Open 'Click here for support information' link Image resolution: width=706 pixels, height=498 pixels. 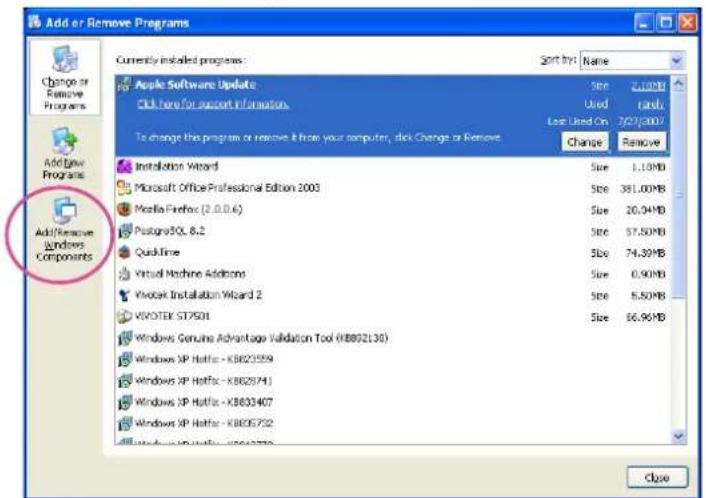tap(213, 104)
